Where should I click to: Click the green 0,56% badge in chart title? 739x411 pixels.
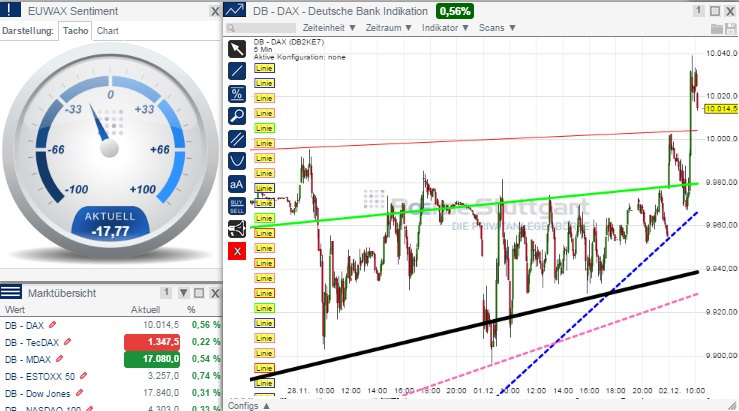click(x=455, y=11)
